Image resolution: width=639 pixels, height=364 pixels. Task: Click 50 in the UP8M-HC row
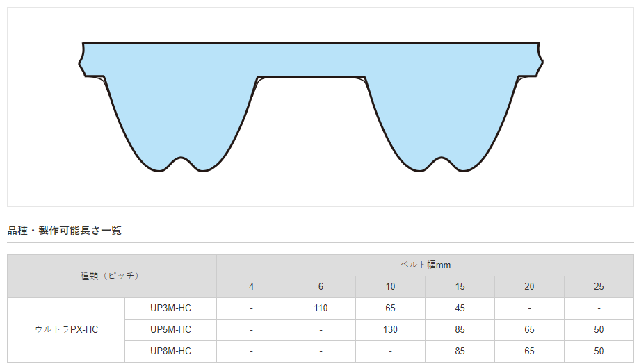coord(599,351)
